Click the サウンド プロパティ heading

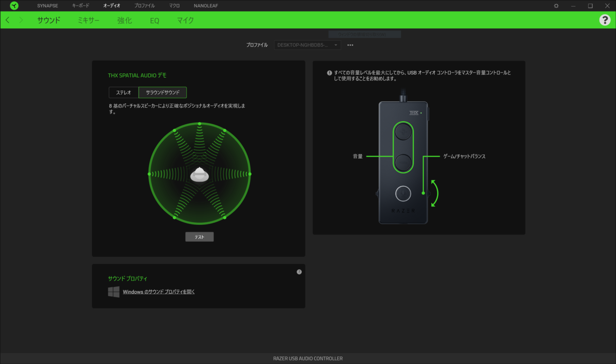(127, 278)
